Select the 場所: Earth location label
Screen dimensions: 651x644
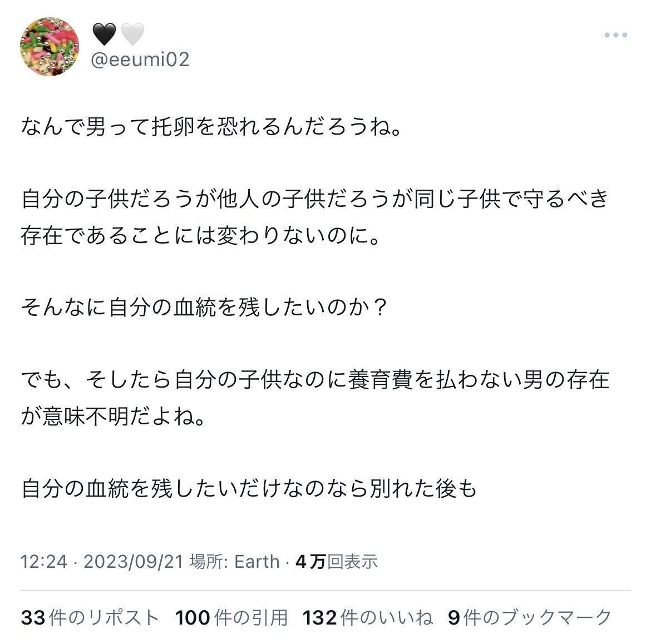[x=234, y=562]
